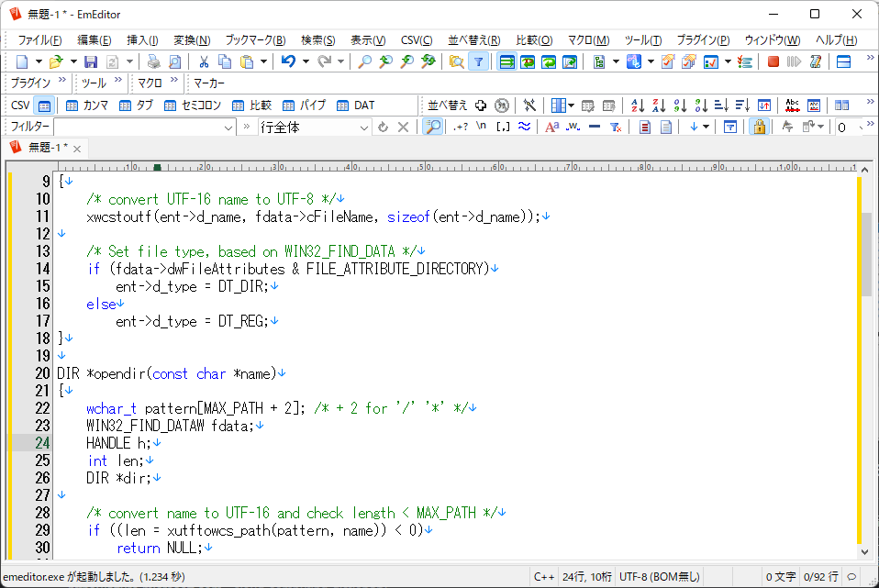Click the Find in Files icon
This screenshot has width=879, height=588.
[x=456, y=61]
